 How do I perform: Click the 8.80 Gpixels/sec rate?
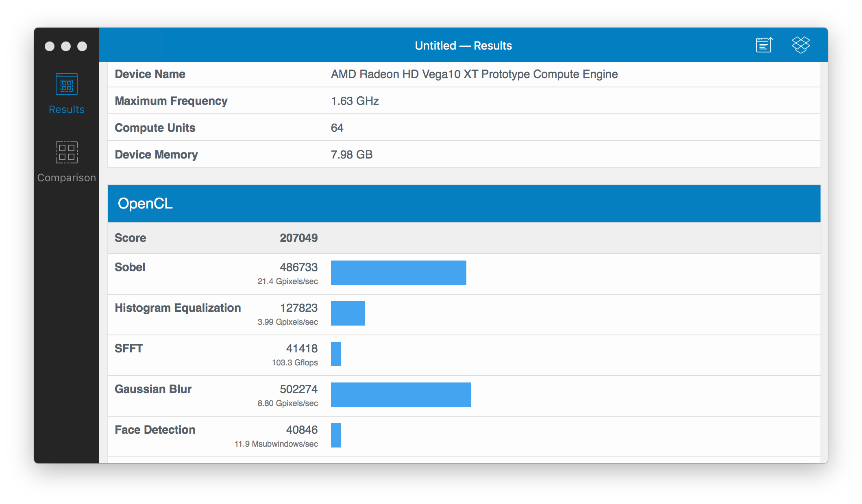click(288, 403)
